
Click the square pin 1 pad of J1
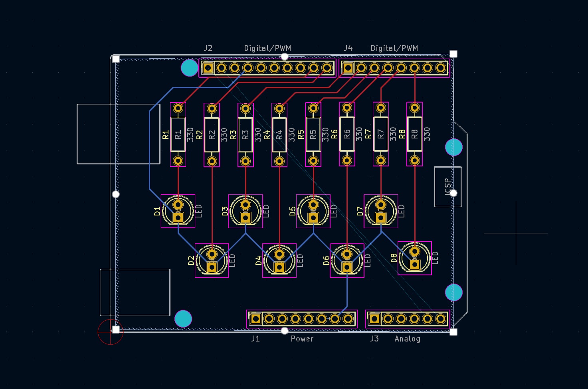(255, 319)
